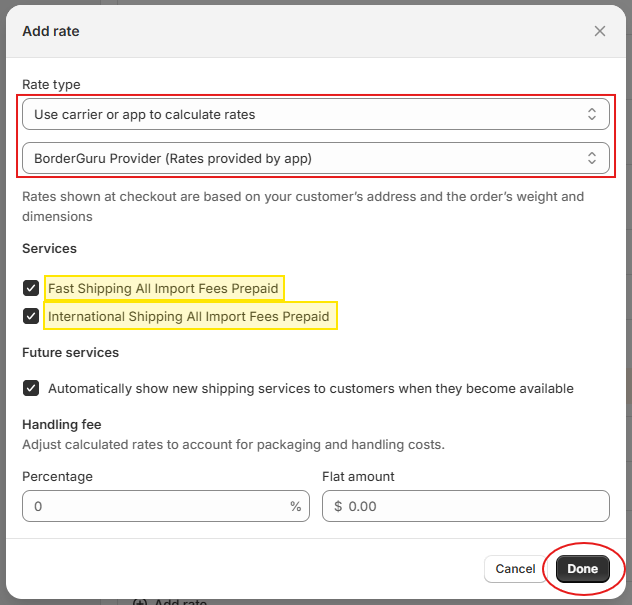
Task: Click the chevron on the BorderGuru Provider selector
Action: coord(591,157)
